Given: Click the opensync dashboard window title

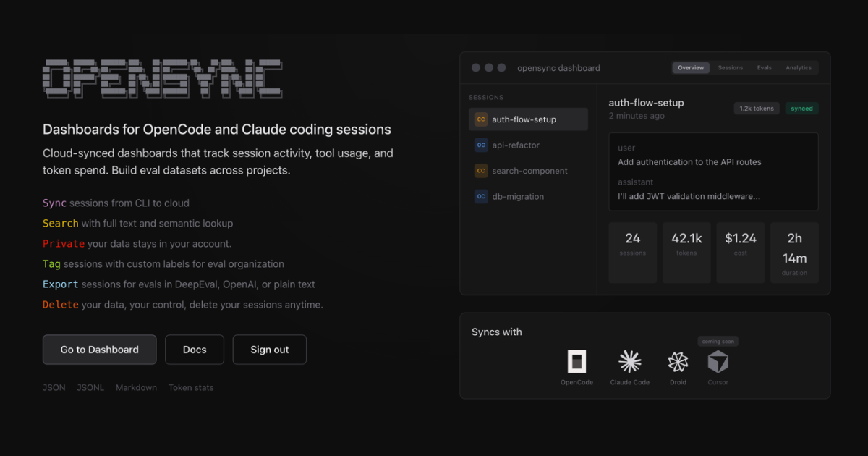Looking at the screenshot, I should tap(558, 68).
